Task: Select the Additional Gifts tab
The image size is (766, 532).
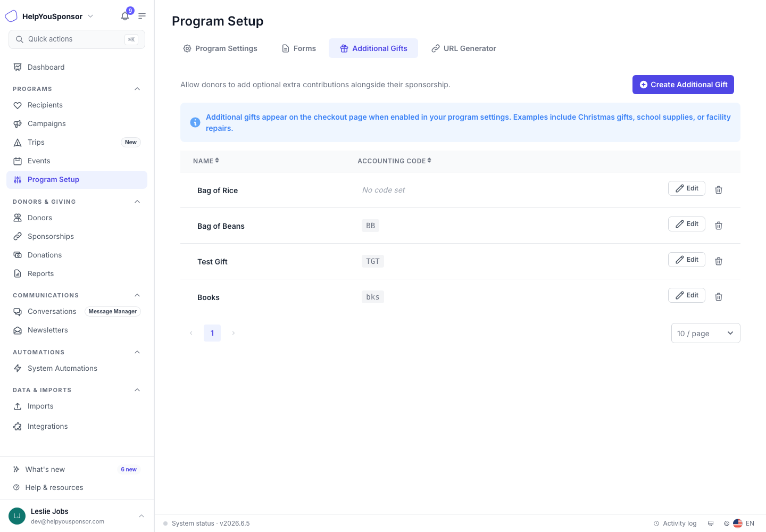Action: pyautogui.click(x=373, y=48)
